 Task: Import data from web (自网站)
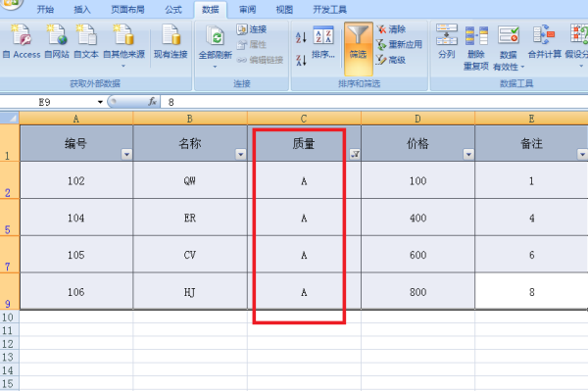[57, 41]
